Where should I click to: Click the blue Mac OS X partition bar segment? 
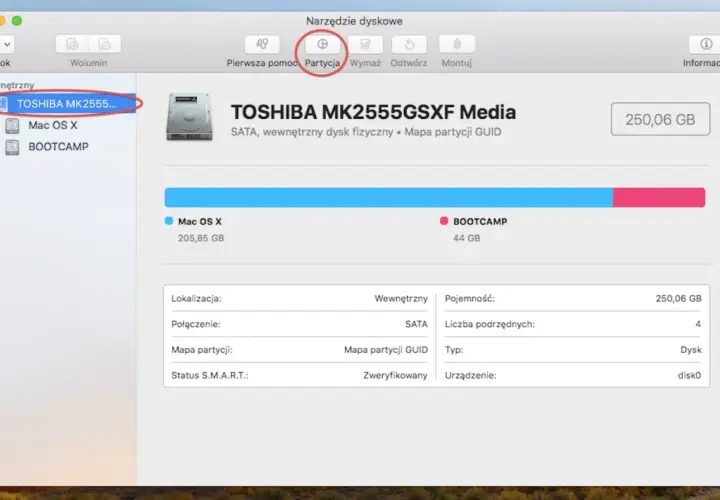point(388,197)
